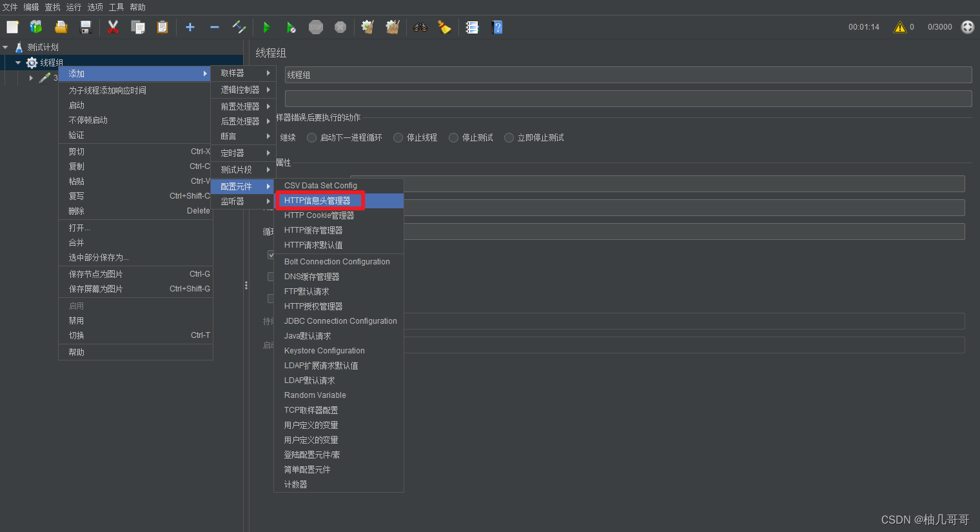The height and width of the screenshot is (532, 980).
Task: Click the Copy icon in toolbar
Action: tap(138, 27)
